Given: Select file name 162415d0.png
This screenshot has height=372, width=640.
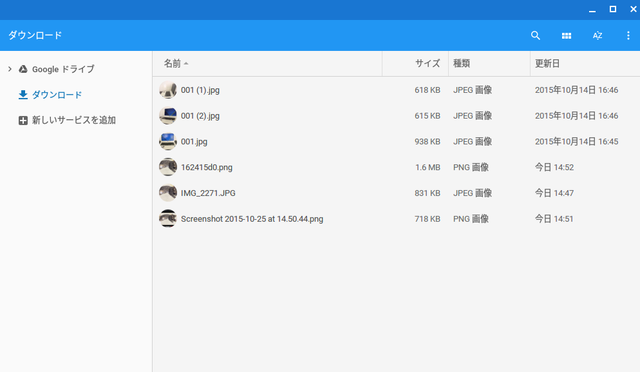Looking at the screenshot, I should point(207,167).
